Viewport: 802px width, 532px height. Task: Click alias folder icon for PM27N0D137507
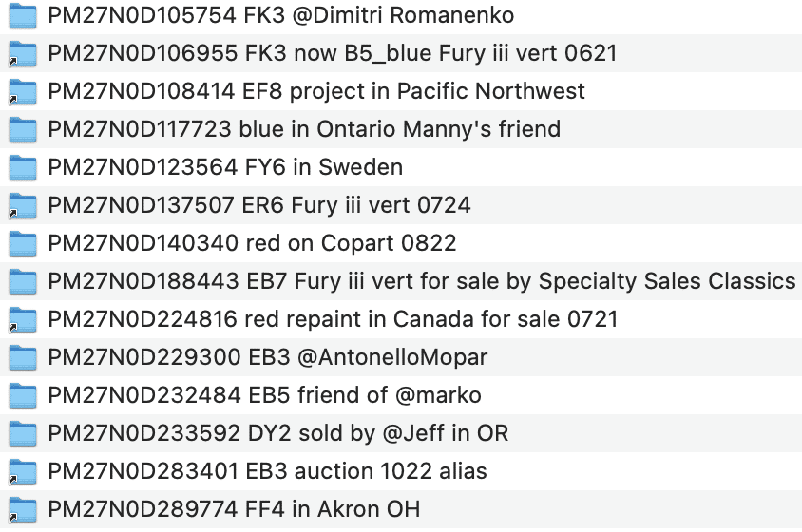pos(21,205)
